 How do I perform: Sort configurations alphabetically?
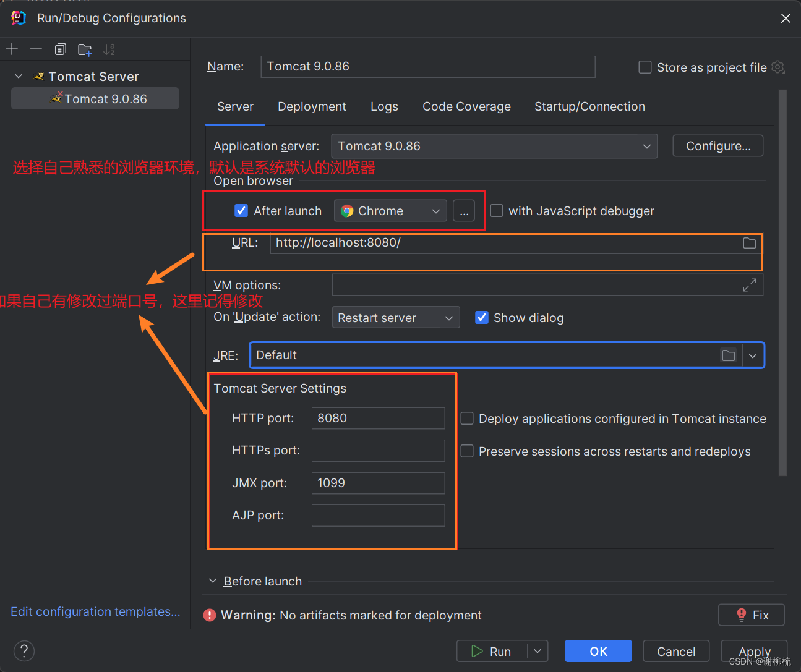pos(109,49)
